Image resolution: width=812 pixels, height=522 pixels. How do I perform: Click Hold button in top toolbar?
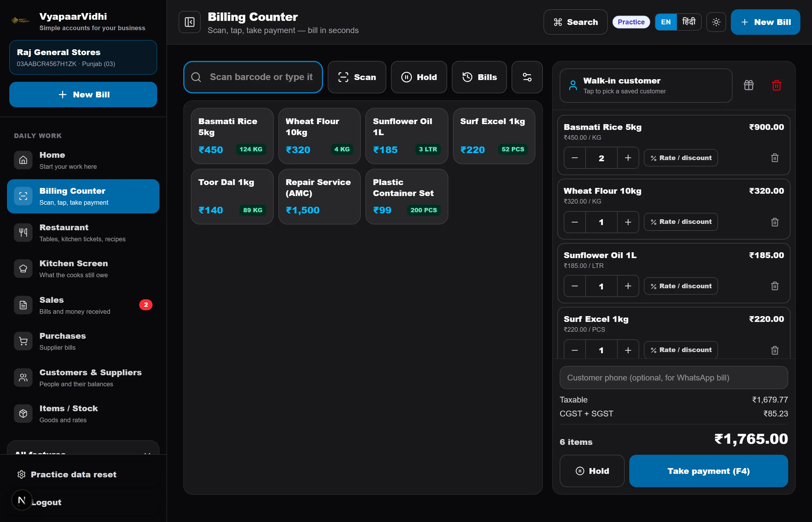tap(418, 77)
